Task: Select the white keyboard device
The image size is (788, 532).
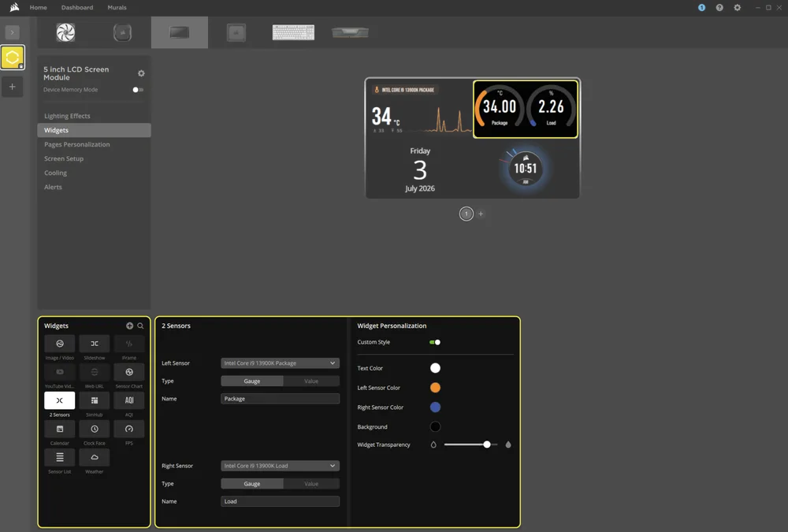Action: tap(293, 32)
